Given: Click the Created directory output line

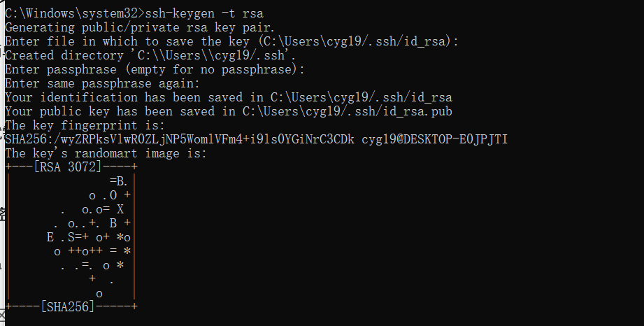Looking at the screenshot, I should [150, 55].
